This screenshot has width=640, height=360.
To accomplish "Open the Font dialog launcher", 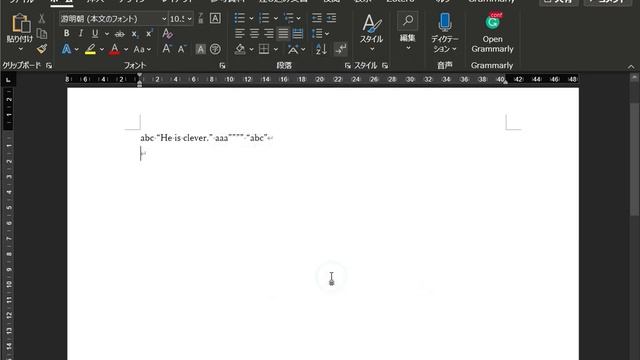I will (x=222, y=65).
